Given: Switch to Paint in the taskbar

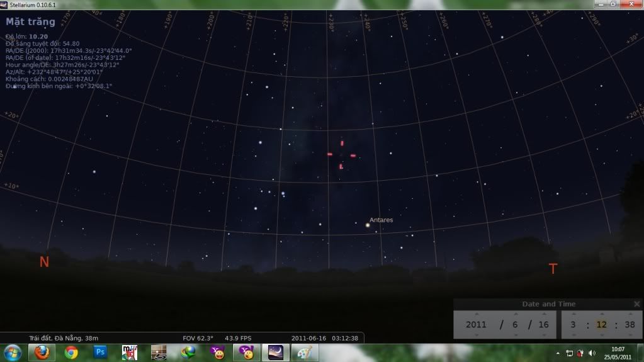Looking at the screenshot, I should click(x=303, y=353).
